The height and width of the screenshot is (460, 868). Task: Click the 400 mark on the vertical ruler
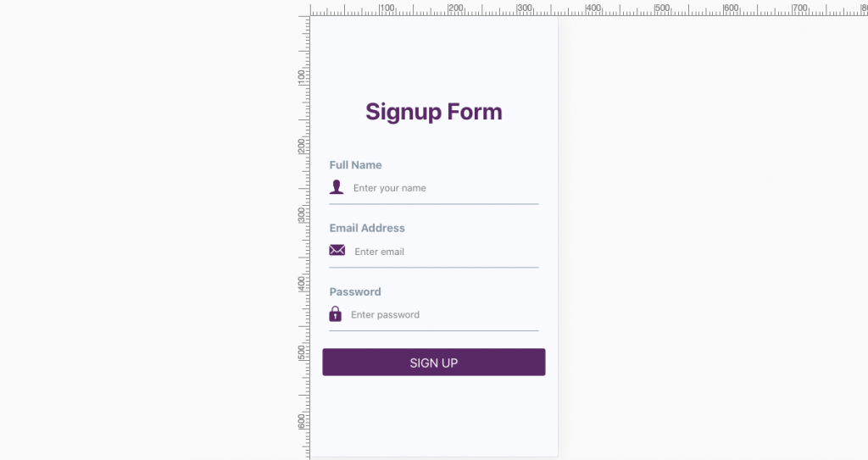(303, 292)
